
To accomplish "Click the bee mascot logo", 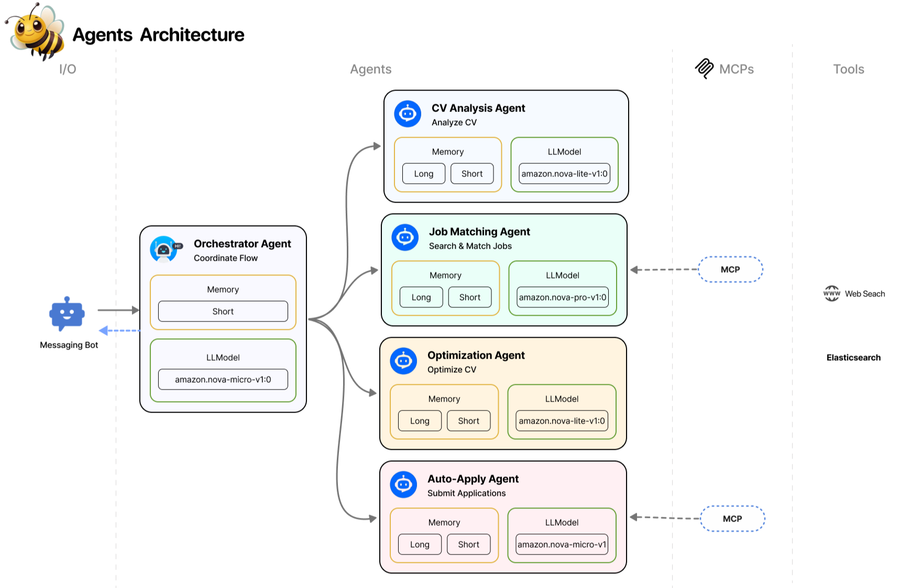I will (x=35, y=31).
